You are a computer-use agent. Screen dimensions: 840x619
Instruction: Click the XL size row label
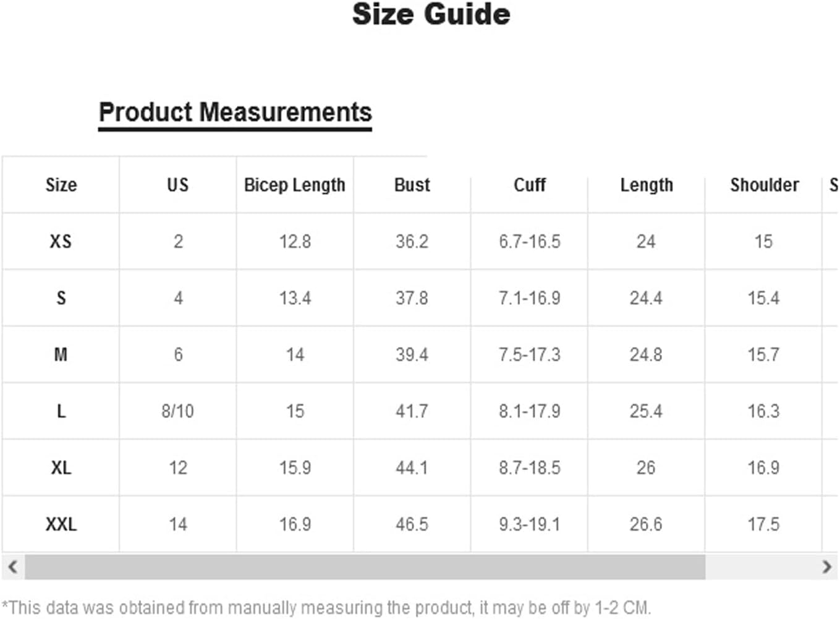(x=61, y=467)
